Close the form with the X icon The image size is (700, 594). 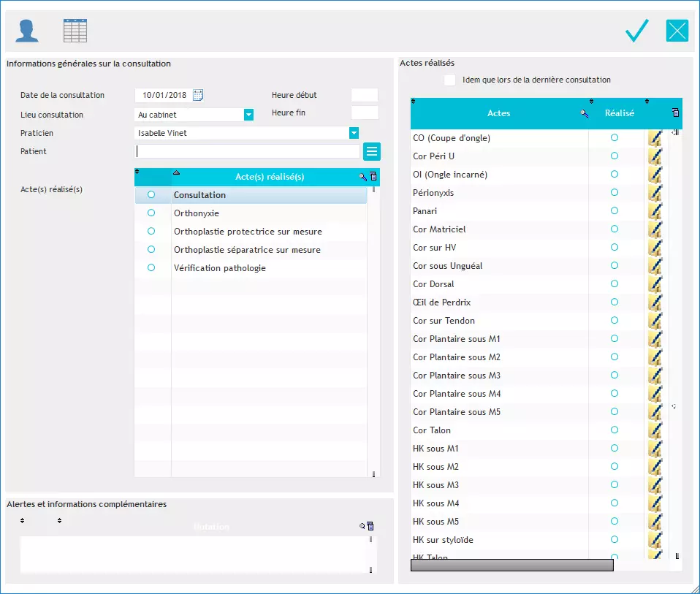point(677,31)
